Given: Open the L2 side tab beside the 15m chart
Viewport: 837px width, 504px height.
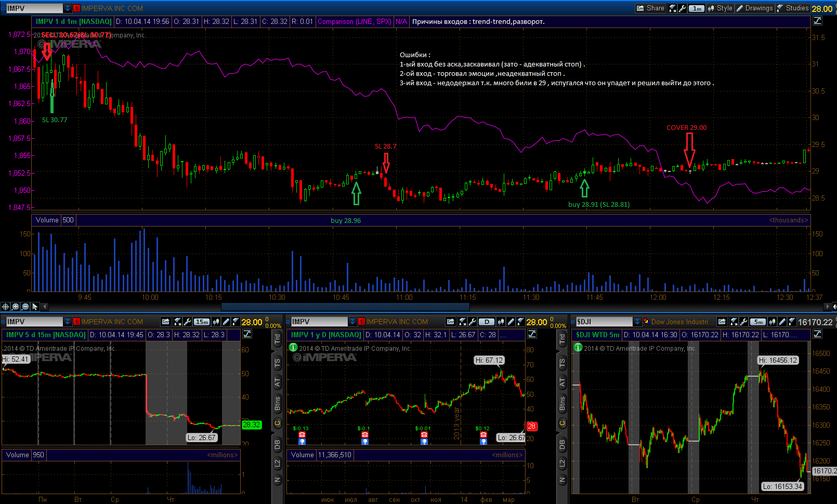Looking at the screenshot, I should point(278,462).
